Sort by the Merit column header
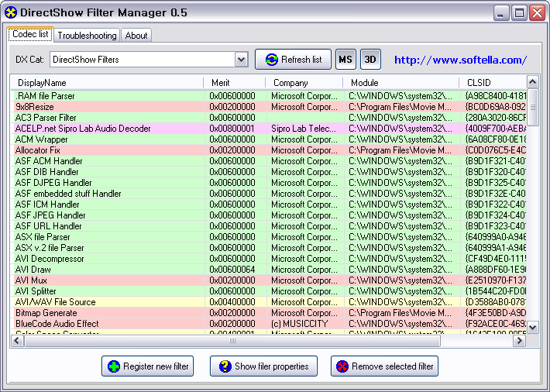 [x=234, y=83]
